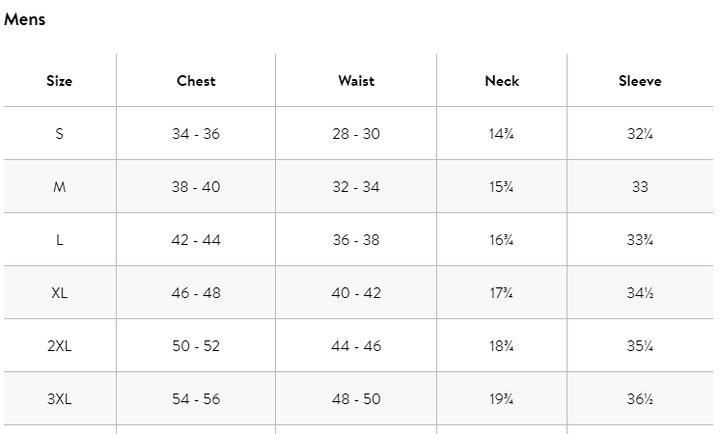This screenshot has width=720, height=434.
Task: Click the 2XL size cell
Action: coord(59,346)
